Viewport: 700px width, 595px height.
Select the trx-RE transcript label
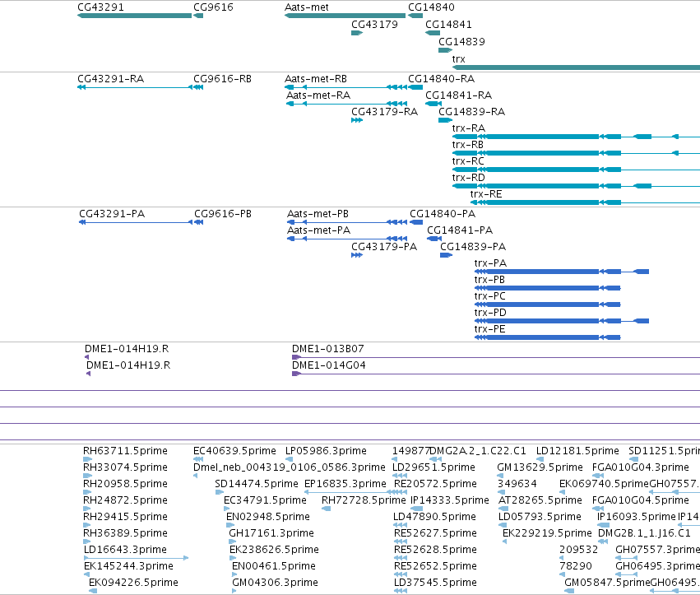tap(485, 195)
